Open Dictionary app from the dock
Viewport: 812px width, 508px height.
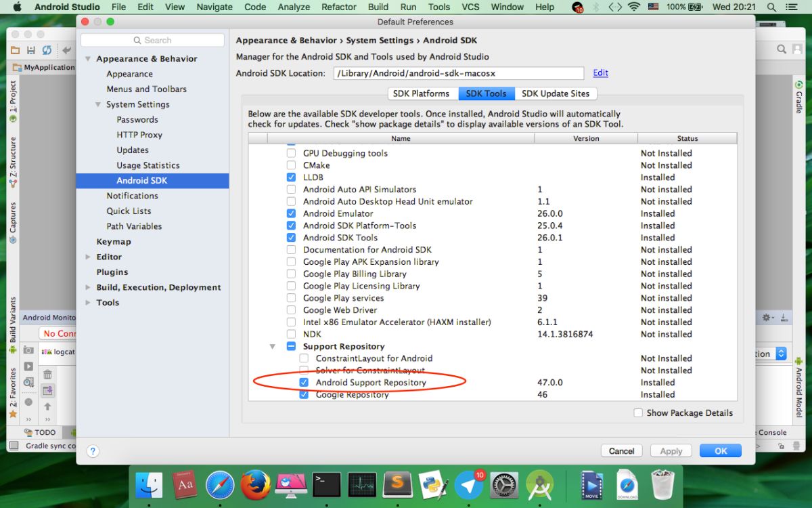[x=185, y=485]
